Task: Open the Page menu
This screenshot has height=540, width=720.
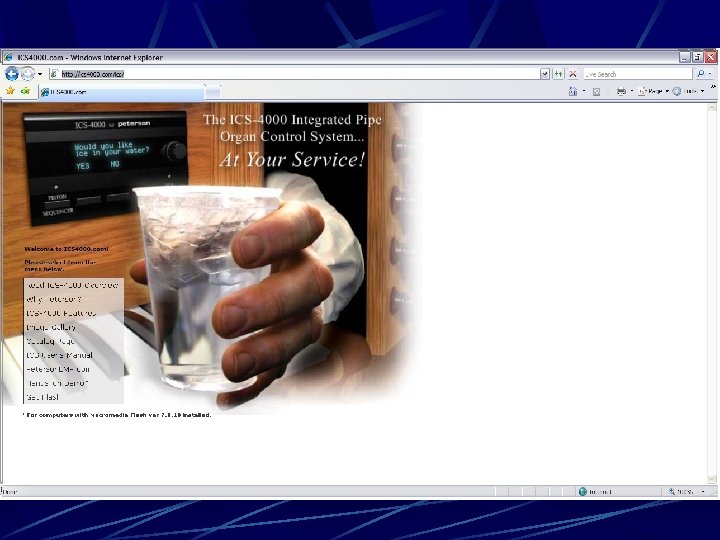Action: click(653, 91)
